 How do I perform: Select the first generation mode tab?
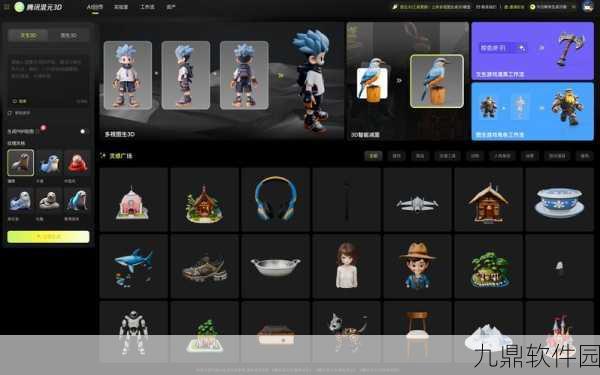28,35
